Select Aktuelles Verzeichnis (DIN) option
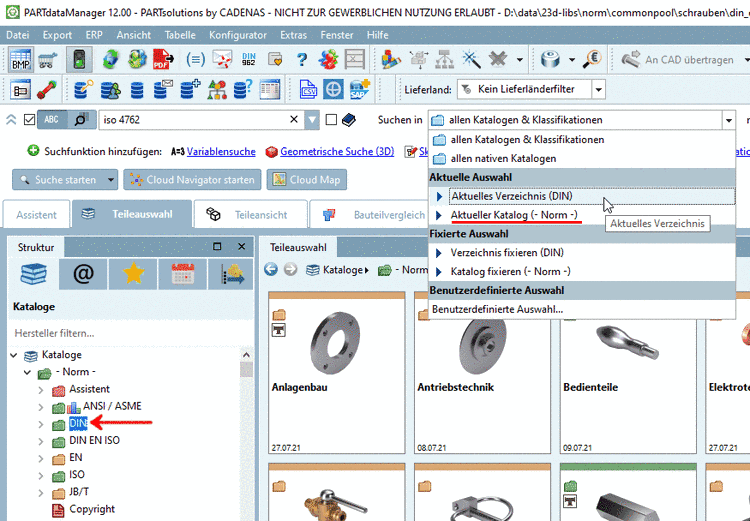Screen dimensions: 750x521 (x=582, y=196)
